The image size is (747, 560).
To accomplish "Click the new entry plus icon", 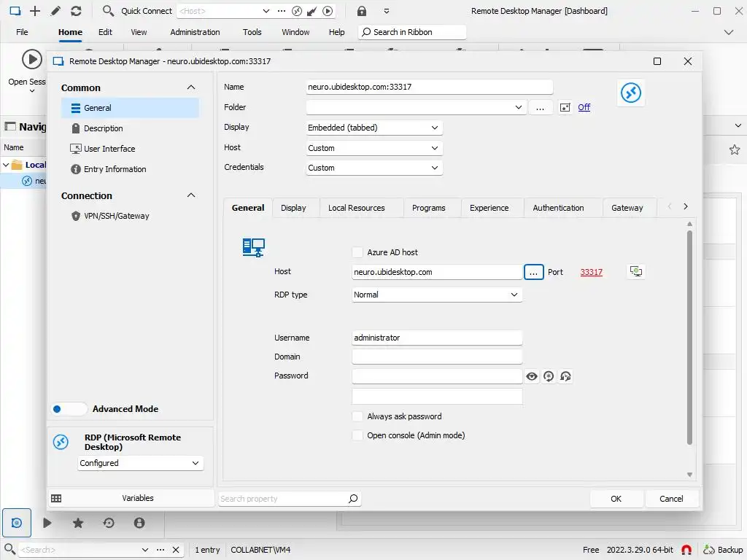I will (x=35, y=11).
